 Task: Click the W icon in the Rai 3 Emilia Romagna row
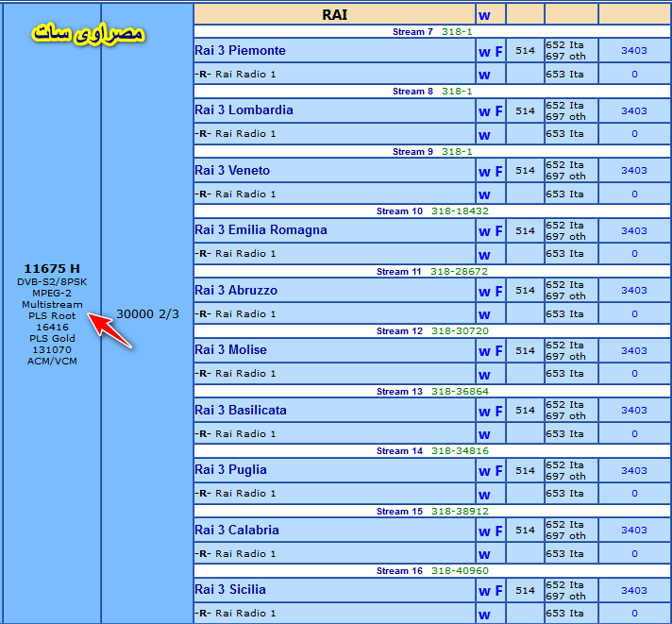(484, 232)
